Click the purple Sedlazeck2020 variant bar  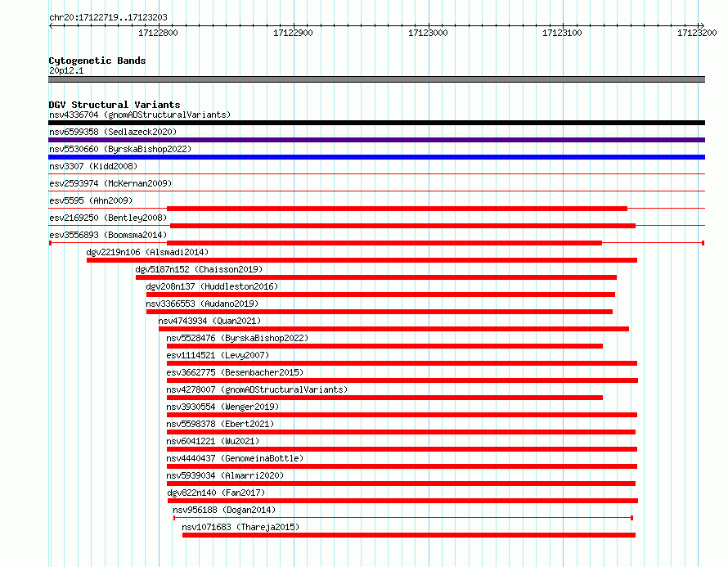tap(376, 140)
